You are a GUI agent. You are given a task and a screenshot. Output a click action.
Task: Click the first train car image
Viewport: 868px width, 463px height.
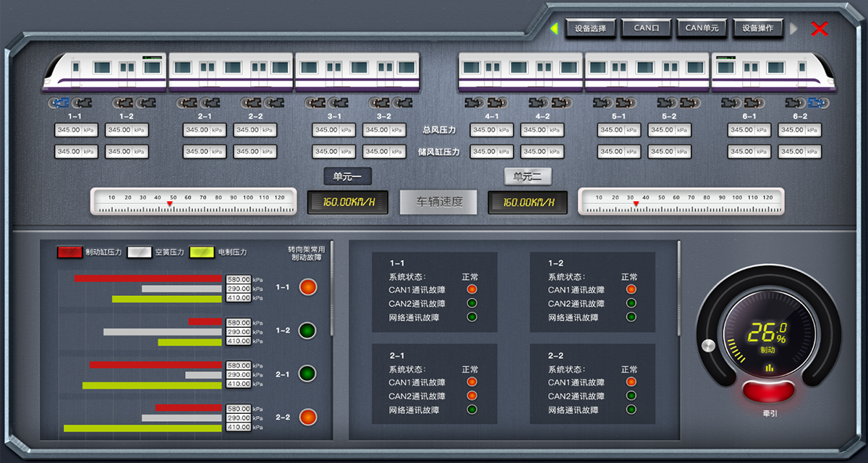click(105, 71)
